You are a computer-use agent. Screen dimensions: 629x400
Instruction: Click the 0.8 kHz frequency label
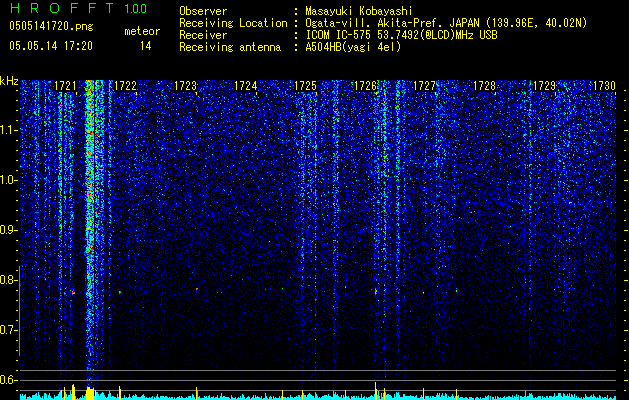(9, 280)
